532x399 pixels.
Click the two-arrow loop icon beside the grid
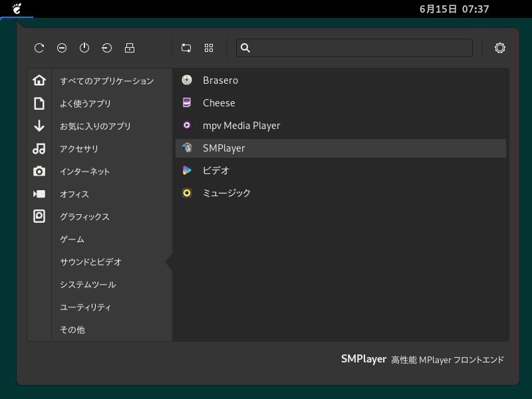point(186,48)
